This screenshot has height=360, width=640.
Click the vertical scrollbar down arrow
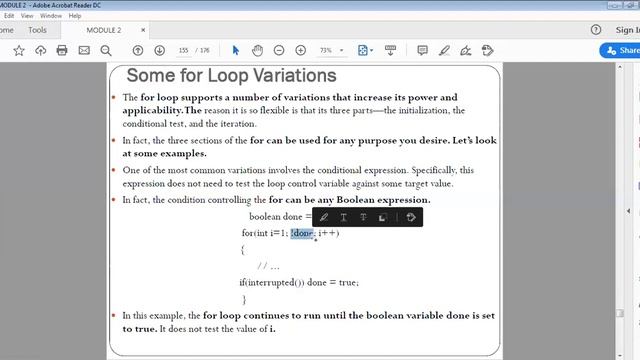[x=620, y=356]
